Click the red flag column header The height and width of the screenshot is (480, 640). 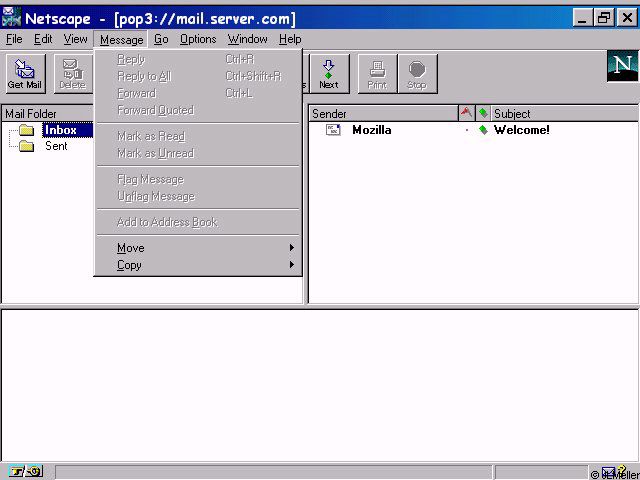pos(467,113)
